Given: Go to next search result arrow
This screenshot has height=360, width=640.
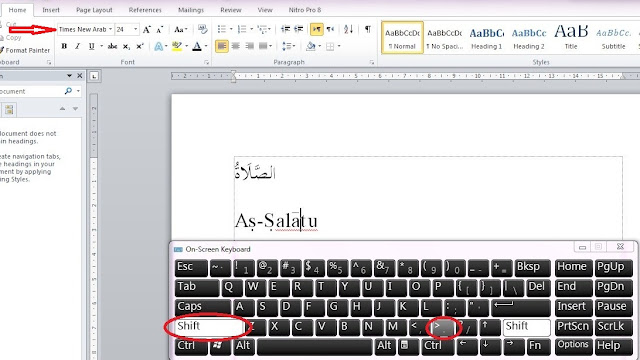Looking at the screenshot, I should [x=76, y=109].
